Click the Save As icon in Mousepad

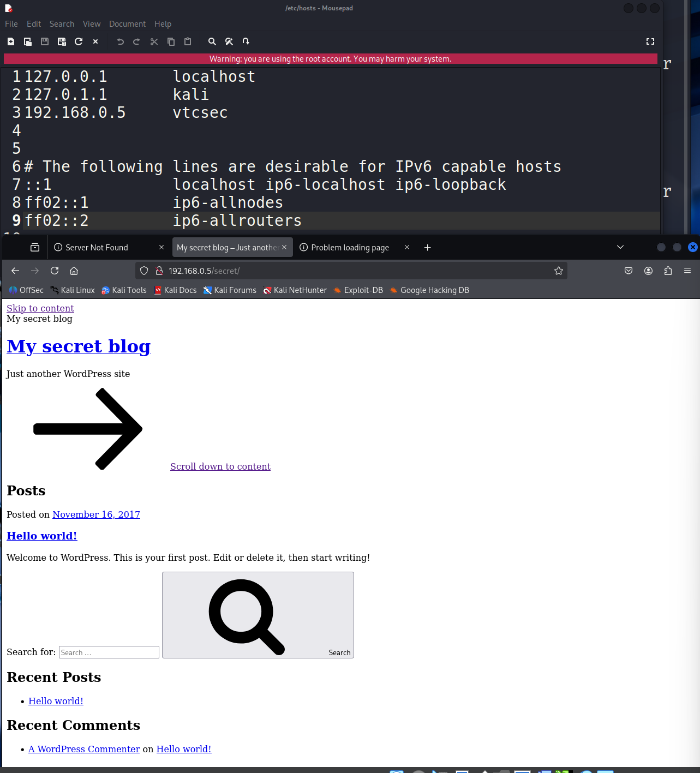(62, 41)
